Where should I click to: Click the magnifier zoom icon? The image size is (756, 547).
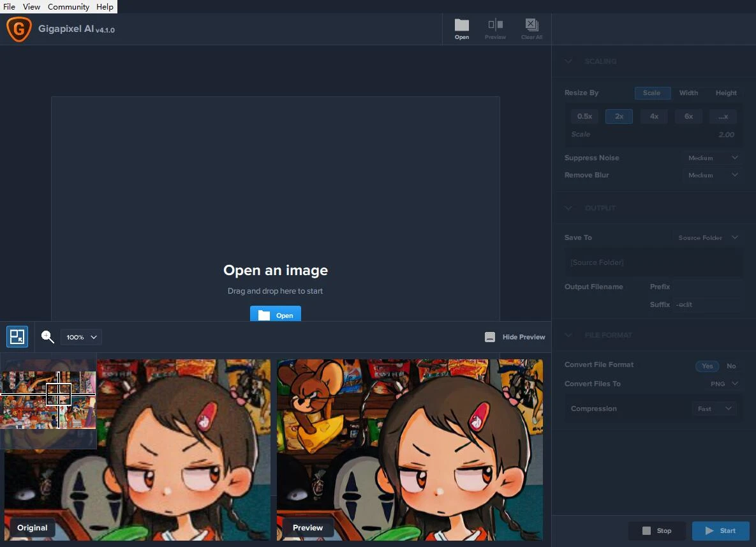[x=47, y=337]
